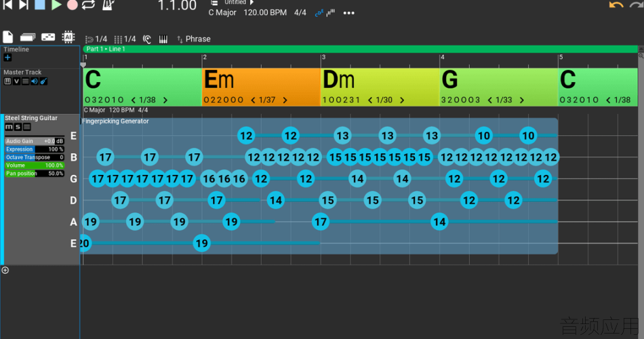This screenshot has height=339, width=644.
Task: Adjust the Audio Gain slider
Action: tap(35, 141)
